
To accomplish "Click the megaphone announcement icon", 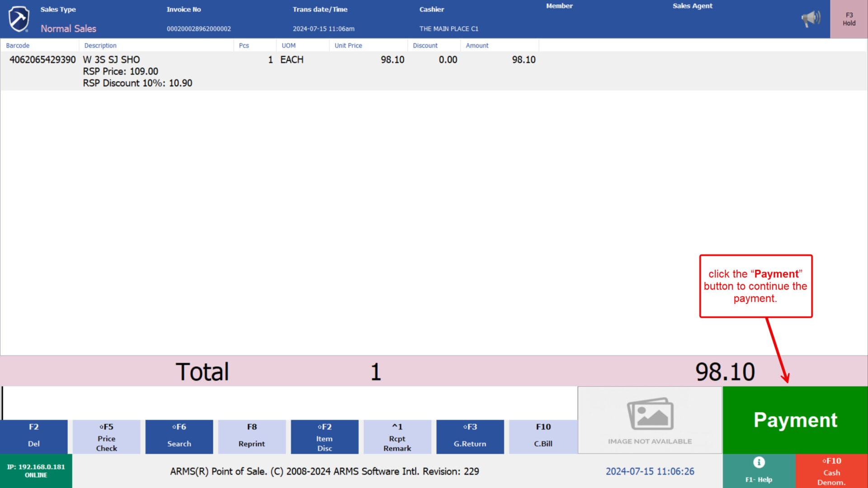I will (811, 19).
